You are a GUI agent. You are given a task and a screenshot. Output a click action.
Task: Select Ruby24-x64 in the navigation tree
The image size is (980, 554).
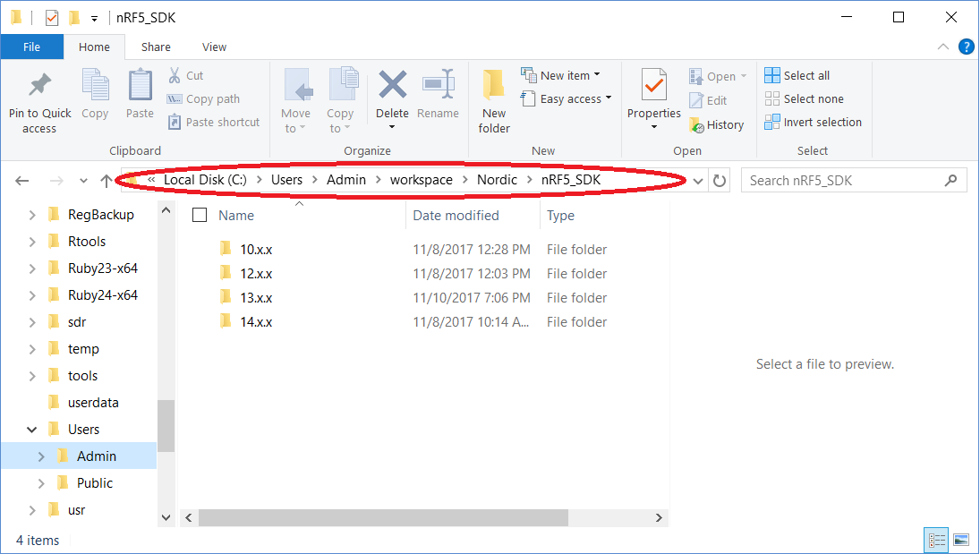[x=103, y=295]
